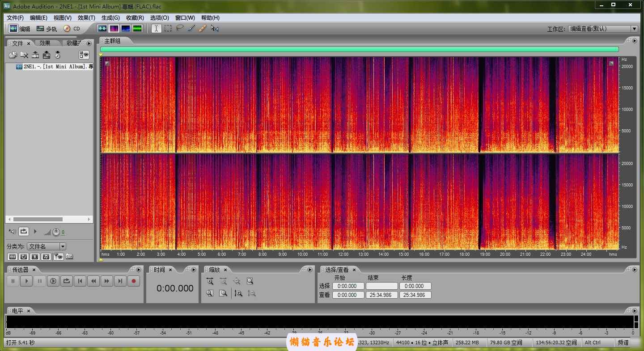Click Zoom In Vertically icon
This screenshot has height=351, width=644.
tap(238, 293)
